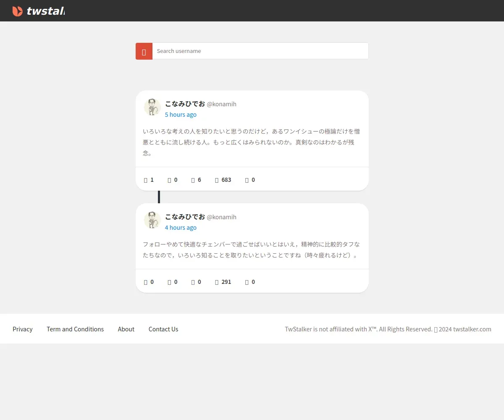The width and height of the screenshot is (504, 420).
Task: Click last stats icon in second post
Action: (x=247, y=282)
